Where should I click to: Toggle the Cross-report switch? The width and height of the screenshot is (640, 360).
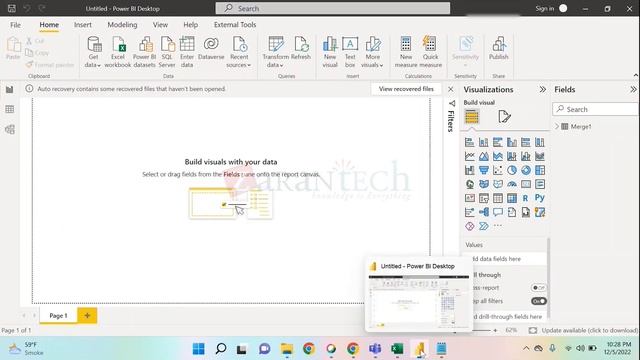coord(539,288)
